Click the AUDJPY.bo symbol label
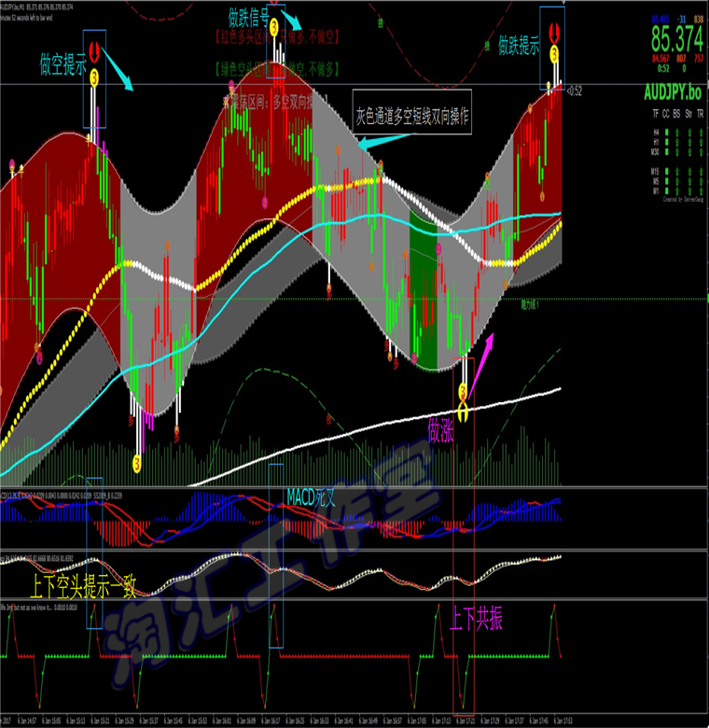The height and width of the screenshot is (728, 709). (x=673, y=92)
